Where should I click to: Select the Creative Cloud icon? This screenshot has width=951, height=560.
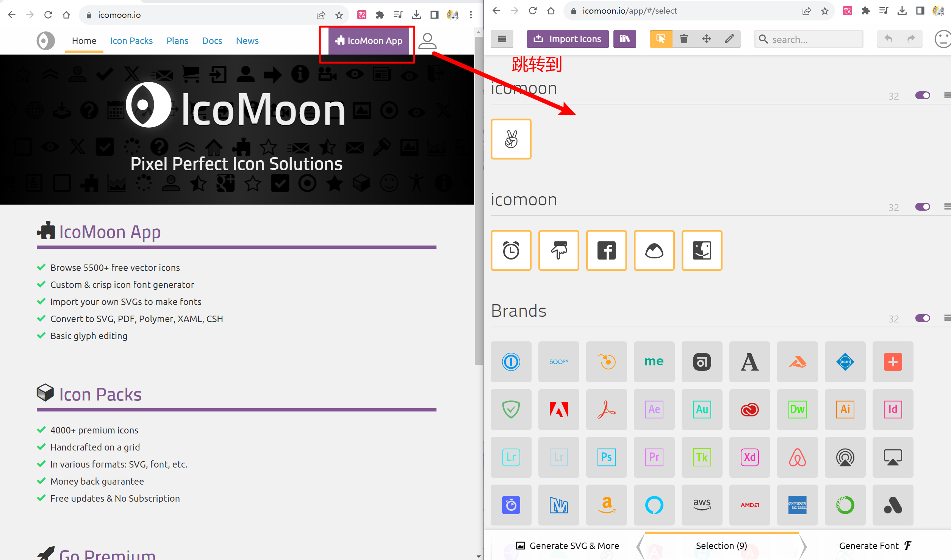click(749, 410)
